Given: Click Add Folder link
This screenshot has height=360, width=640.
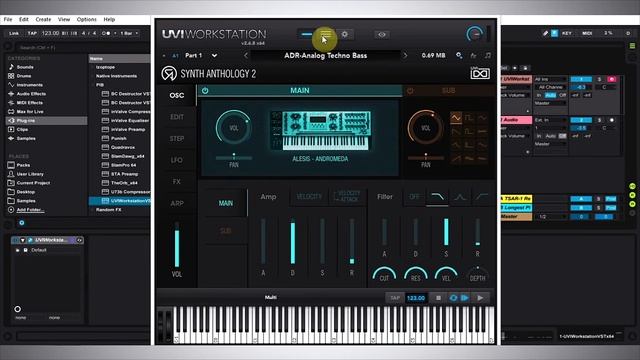Looking at the screenshot, I should [30, 210].
